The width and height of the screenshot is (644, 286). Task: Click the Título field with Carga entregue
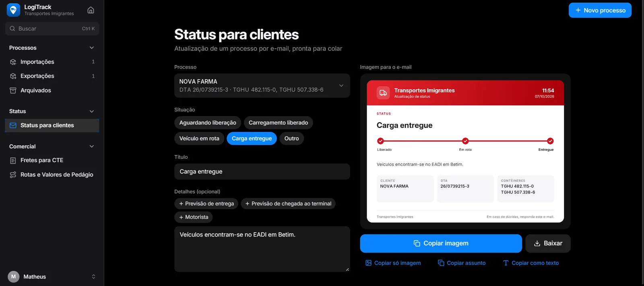tap(262, 171)
